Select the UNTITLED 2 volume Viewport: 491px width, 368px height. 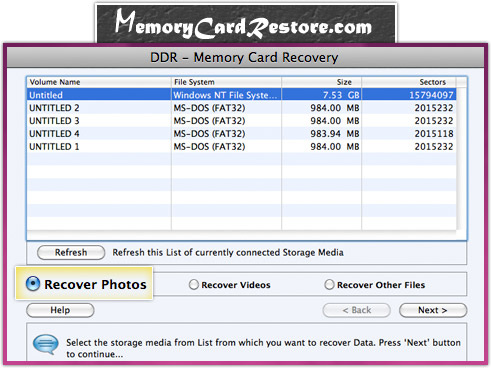(242, 108)
